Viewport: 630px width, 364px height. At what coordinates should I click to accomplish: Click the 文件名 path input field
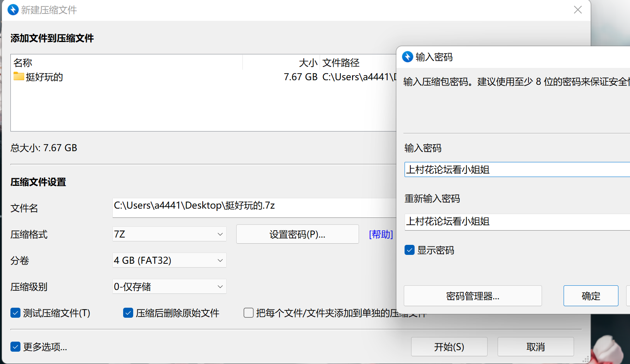(254, 207)
